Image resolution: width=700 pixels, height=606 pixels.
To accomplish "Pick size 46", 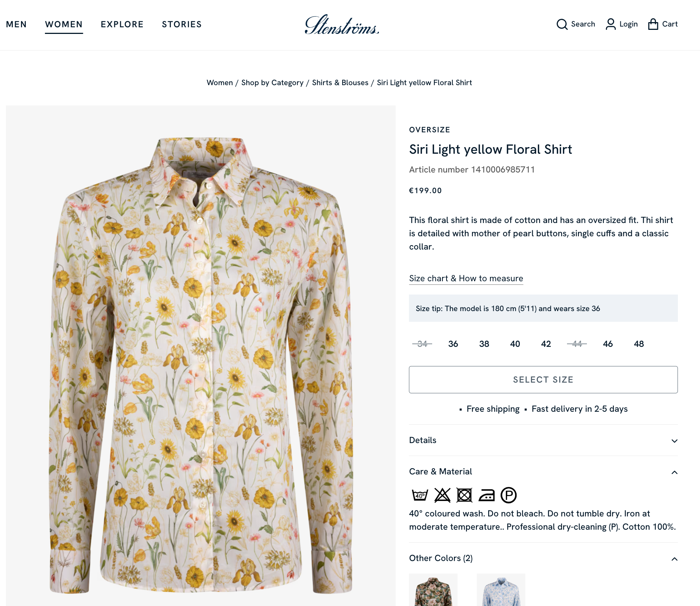I will click(608, 344).
